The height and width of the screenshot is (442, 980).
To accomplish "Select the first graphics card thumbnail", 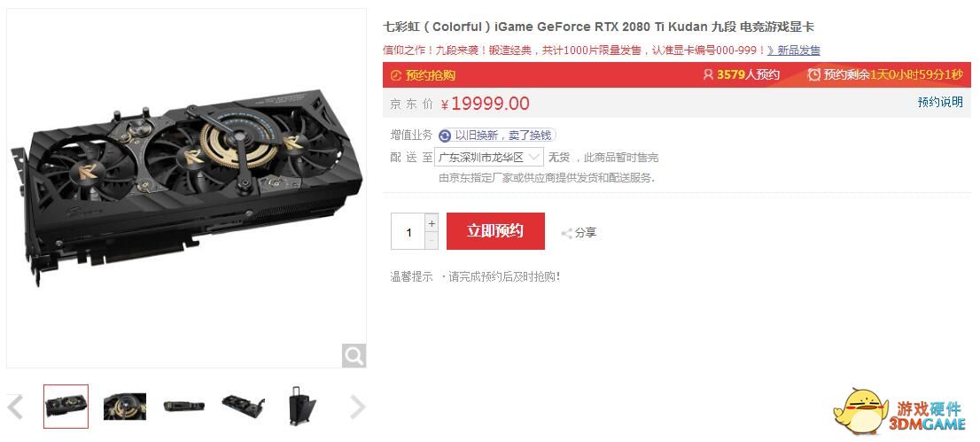I will pyautogui.click(x=66, y=407).
